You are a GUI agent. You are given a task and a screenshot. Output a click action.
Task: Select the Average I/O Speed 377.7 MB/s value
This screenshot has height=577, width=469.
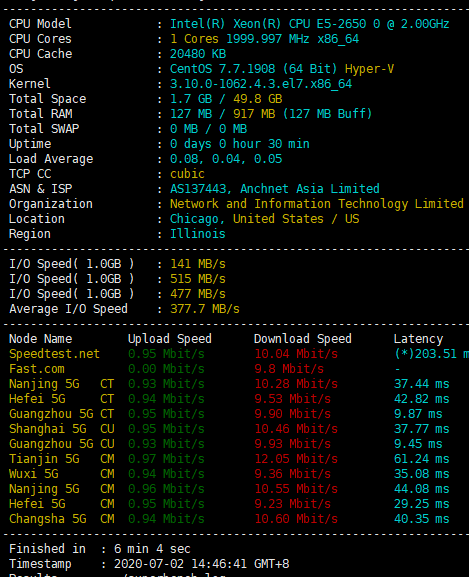click(x=205, y=309)
